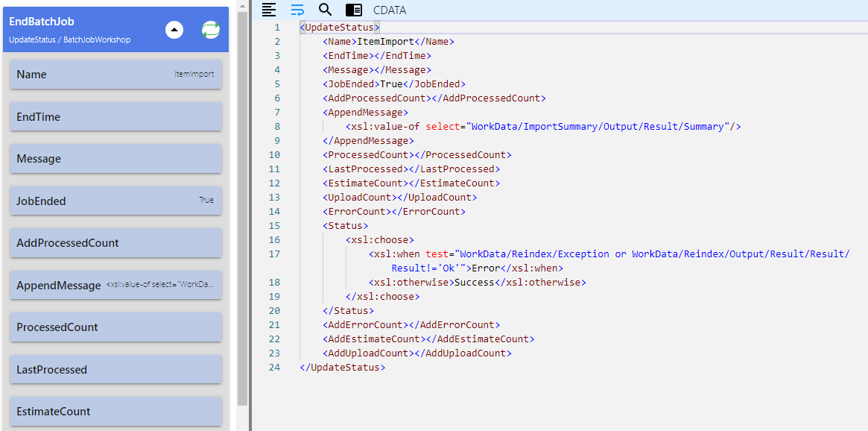868x431 pixels.
Task: Open the EndTime field card
Action: pos(115,117)
